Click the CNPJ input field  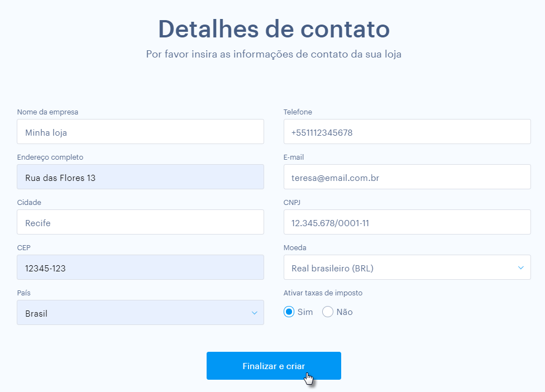(407, 222)
